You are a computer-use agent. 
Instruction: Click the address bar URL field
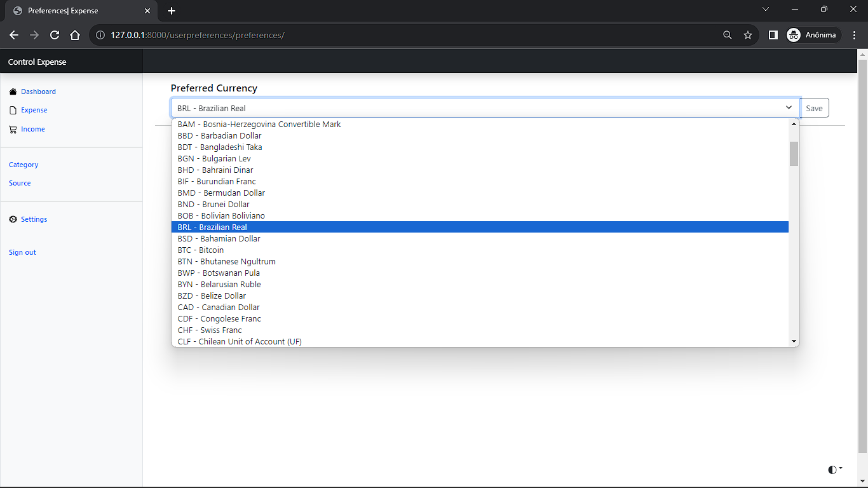click(x=407, y=35)
